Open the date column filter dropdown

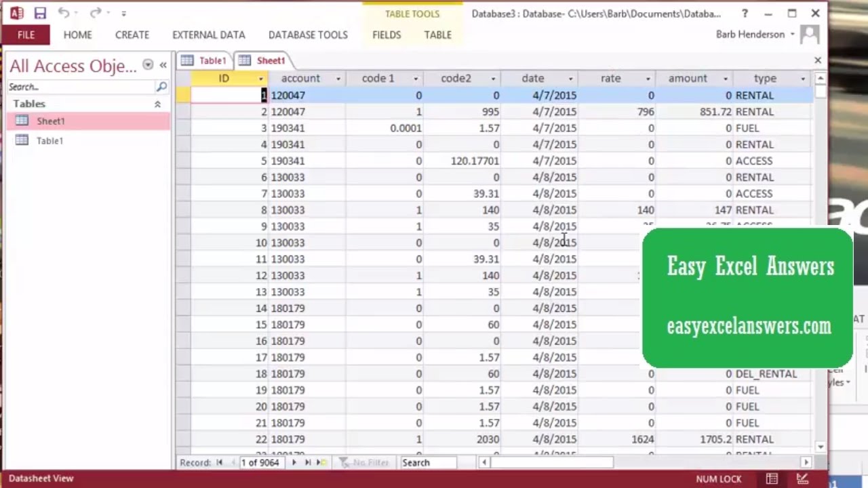[570, 79]
